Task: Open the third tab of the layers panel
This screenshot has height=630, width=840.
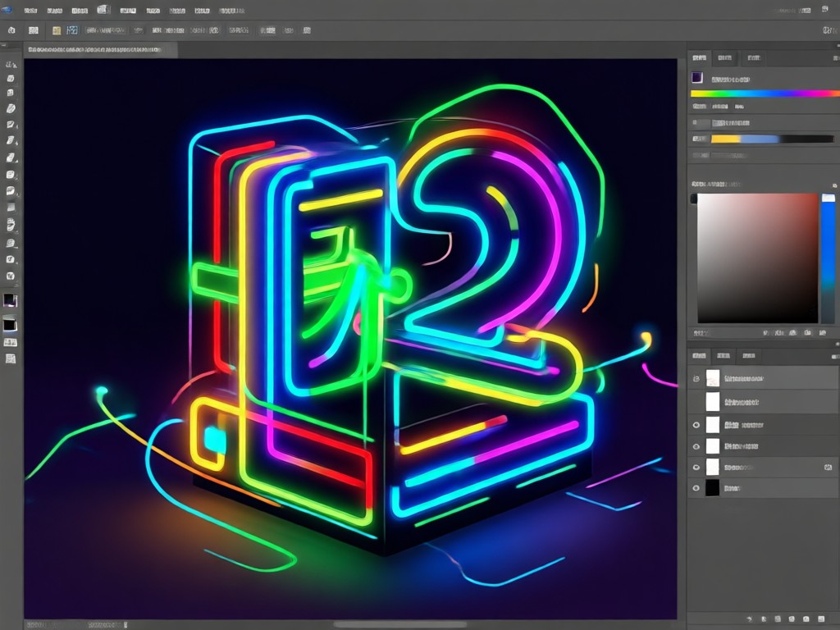Action: (748, 356)
